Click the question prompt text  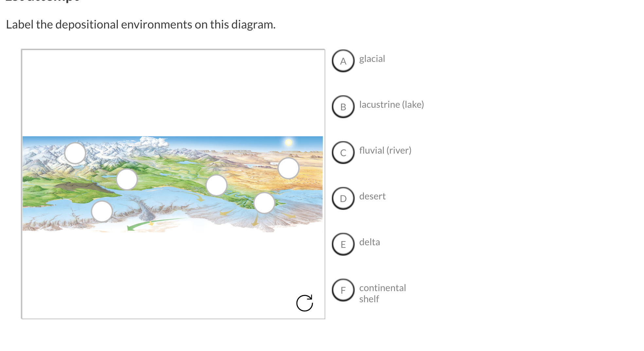tap(141, 24)
